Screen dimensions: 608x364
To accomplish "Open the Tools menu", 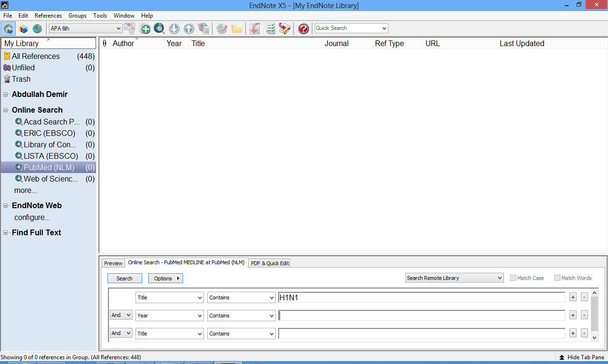I will [x=100, y=16].
